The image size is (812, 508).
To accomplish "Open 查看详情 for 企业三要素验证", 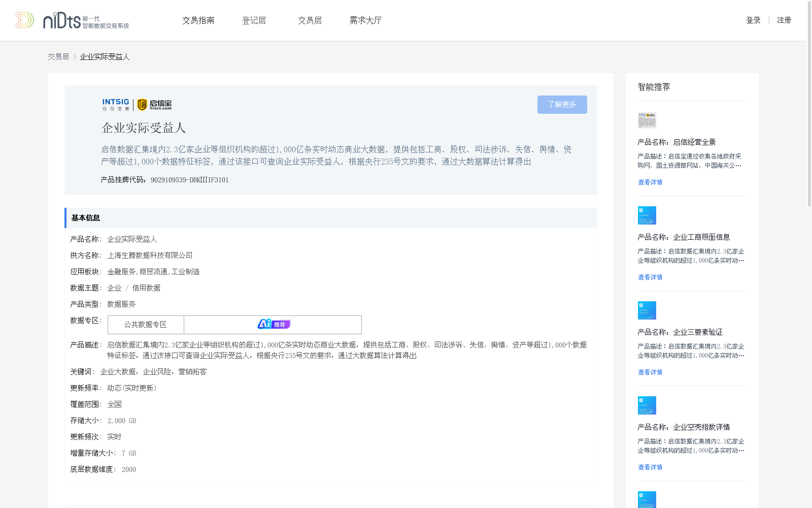I will pyautogui.click(x=650, y=372).
